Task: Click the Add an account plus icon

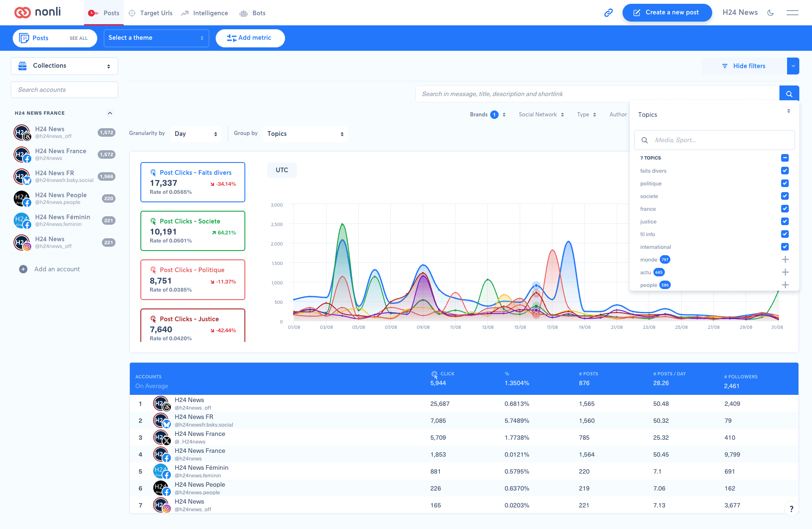Action: (x=23, y=269)
